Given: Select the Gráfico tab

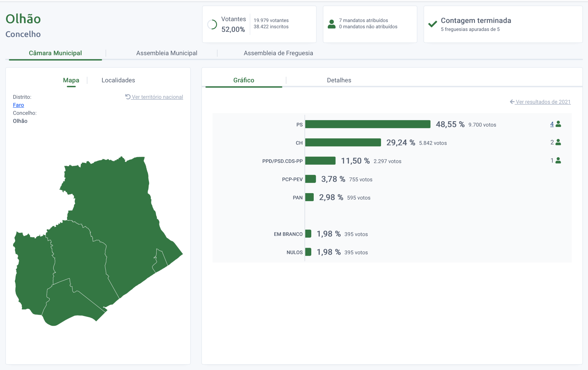Looking at the screenshot, I should click(243, 80).
